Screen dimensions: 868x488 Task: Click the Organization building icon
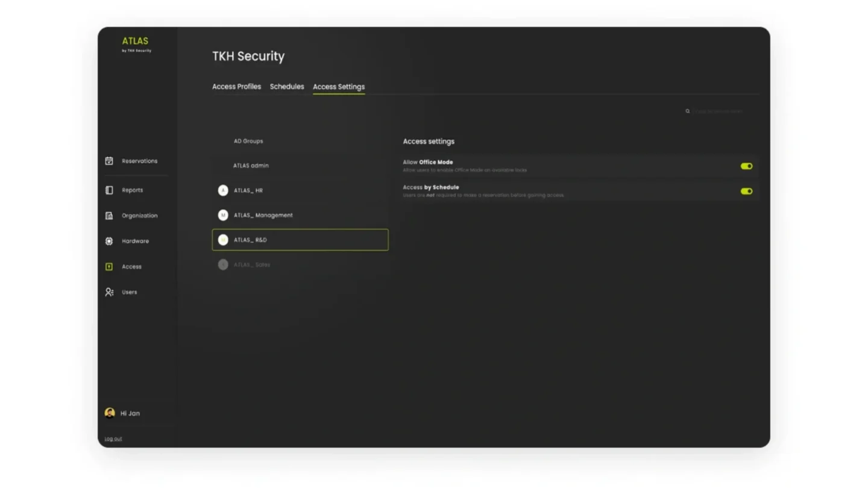109,216
